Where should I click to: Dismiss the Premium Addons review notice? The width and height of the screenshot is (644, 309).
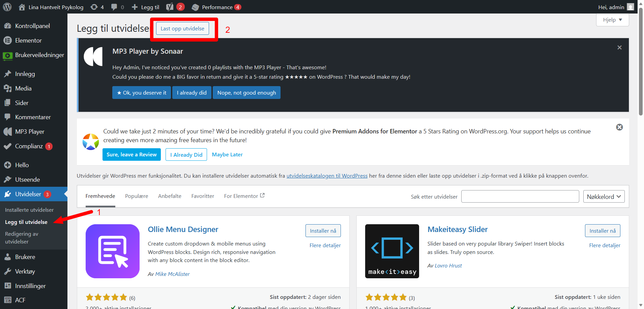click(x=619, y=127)
